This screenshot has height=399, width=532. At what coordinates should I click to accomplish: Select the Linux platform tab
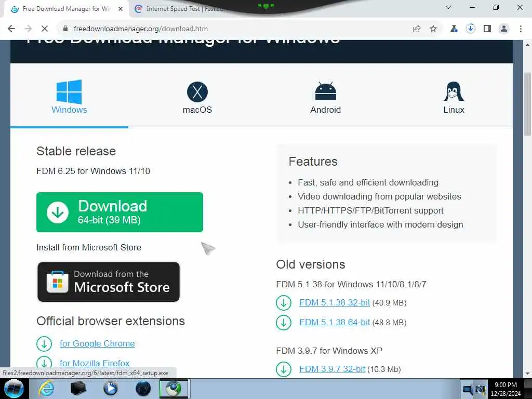pyautogui.click(x=454, y=97)
